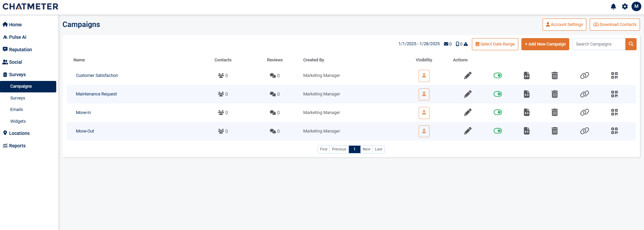The height and width of the screenshot is (230, 644).
Task: Click the orange search magnifier button
Action: [x=631, y=44]
